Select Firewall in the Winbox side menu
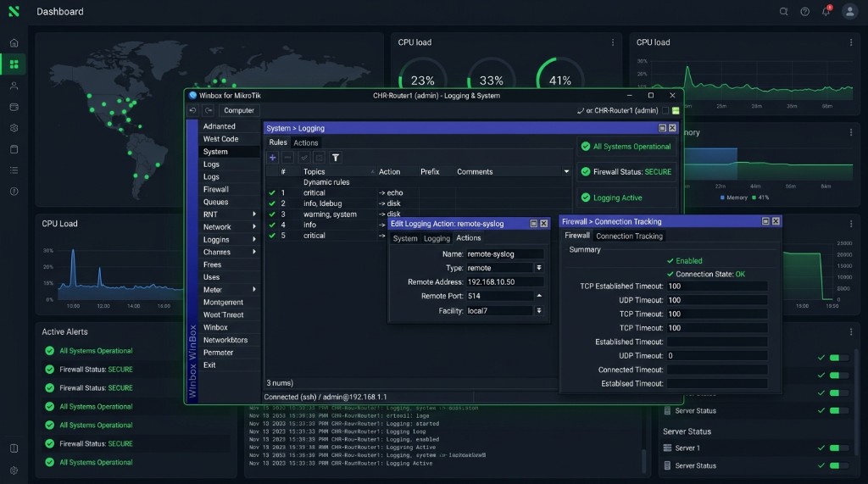 click(x=229, y=189)
